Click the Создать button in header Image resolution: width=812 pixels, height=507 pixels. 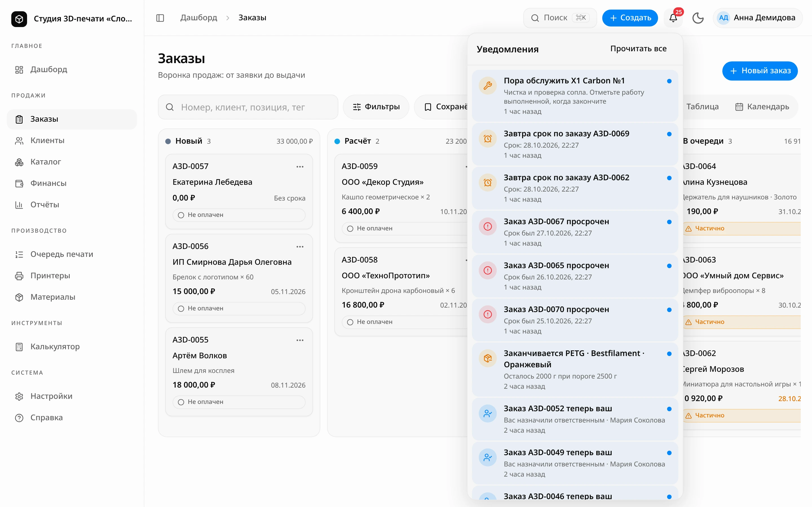(x=630, y=18)
